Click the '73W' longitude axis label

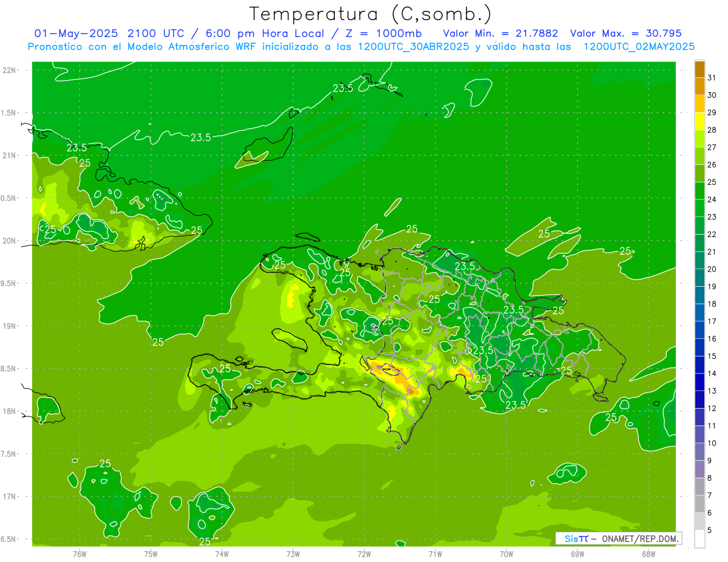293,554
